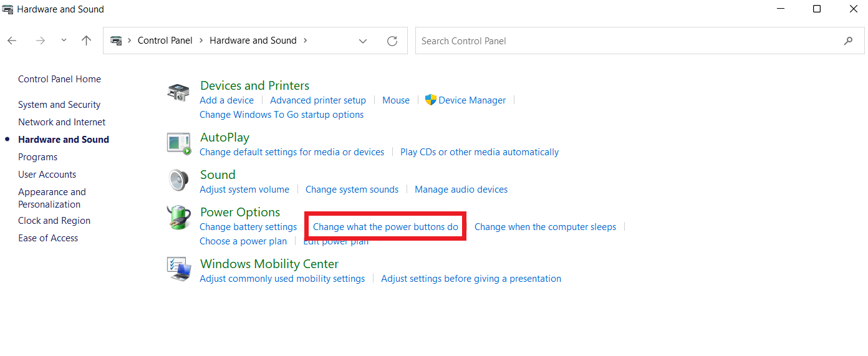This screenshot has height=356, width=868.
Task: Open Clock and Region category
Action: pos(54,221)
